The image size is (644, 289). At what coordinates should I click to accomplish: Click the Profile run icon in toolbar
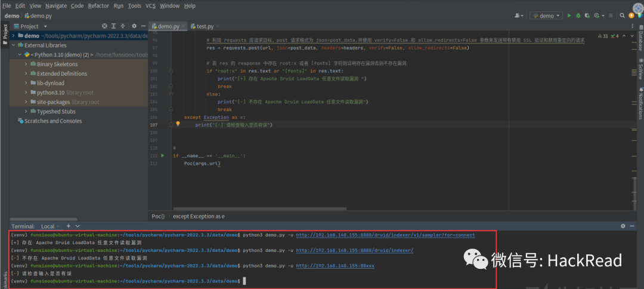pos(596,16)
